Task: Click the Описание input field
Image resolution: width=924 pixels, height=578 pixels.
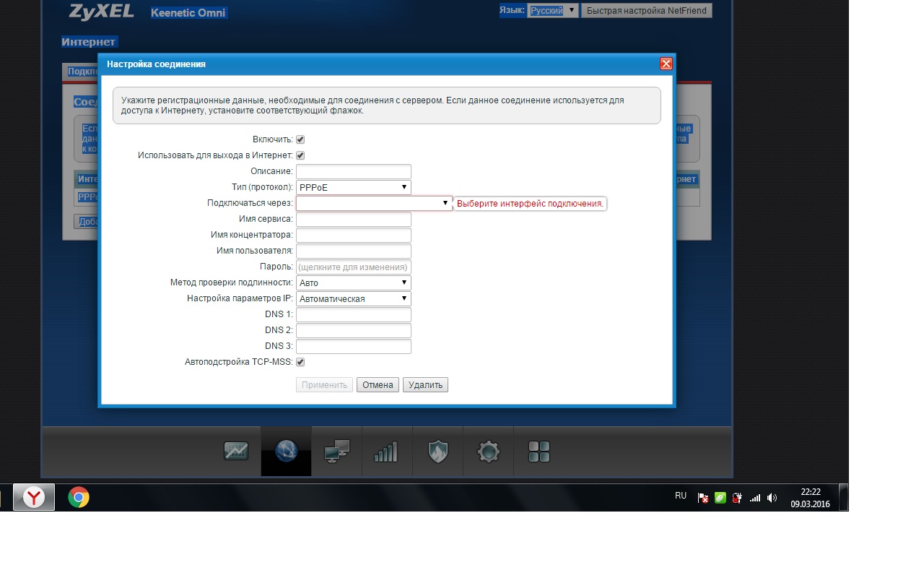Action: pyautogui.click(x=354, y=172)
